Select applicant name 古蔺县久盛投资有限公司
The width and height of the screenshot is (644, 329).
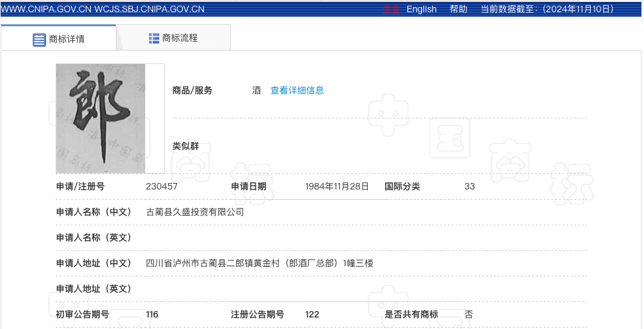pyautogui.click(x=195, y=212)
